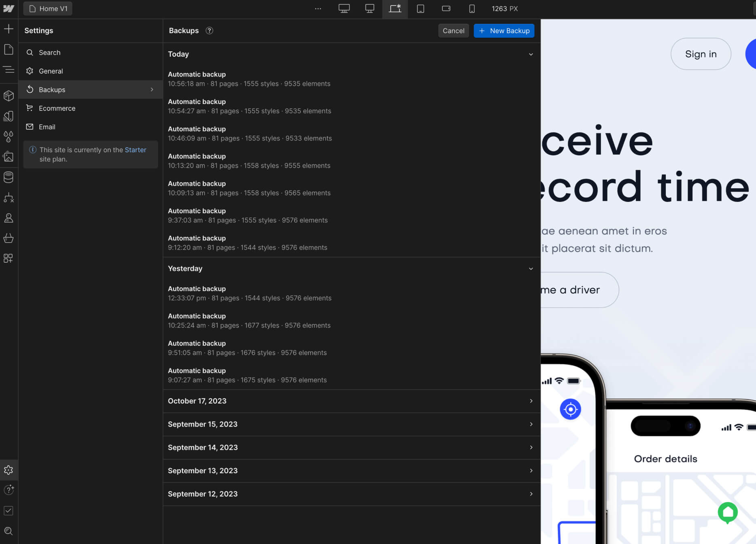This screenshot has width=756, height=544.
Task: Open the Help and feedback icon
Action: click(8, 490)
